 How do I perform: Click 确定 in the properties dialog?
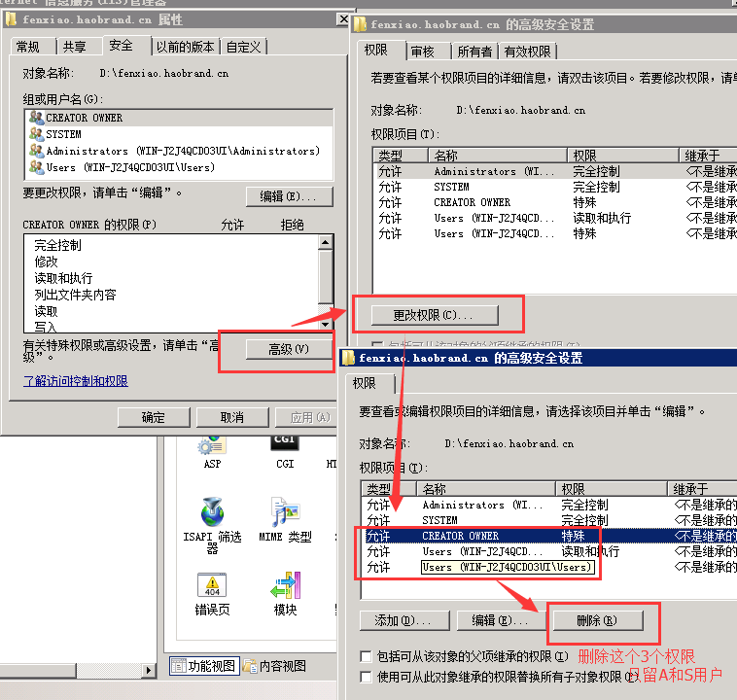point(154,417)
